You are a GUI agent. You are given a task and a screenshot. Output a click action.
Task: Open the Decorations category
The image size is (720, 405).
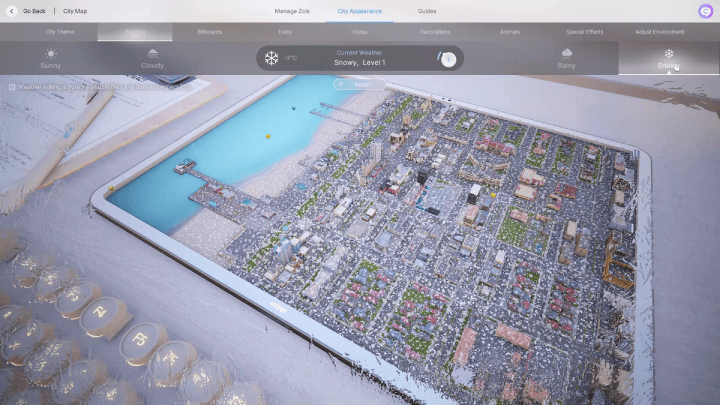point(435,32)
